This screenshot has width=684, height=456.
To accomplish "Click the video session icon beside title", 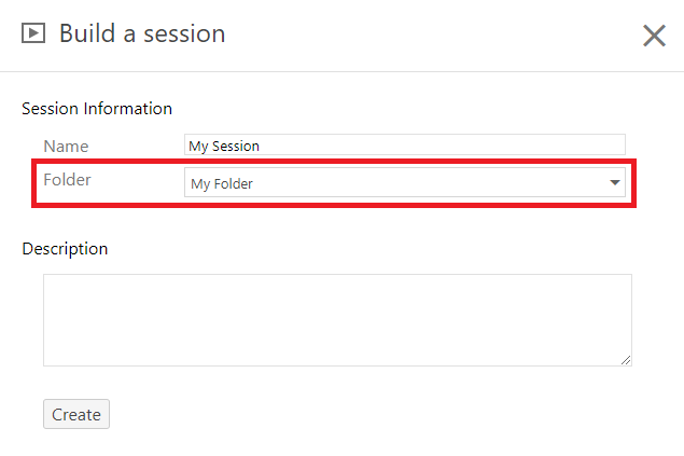I will [x=33, y=33].
